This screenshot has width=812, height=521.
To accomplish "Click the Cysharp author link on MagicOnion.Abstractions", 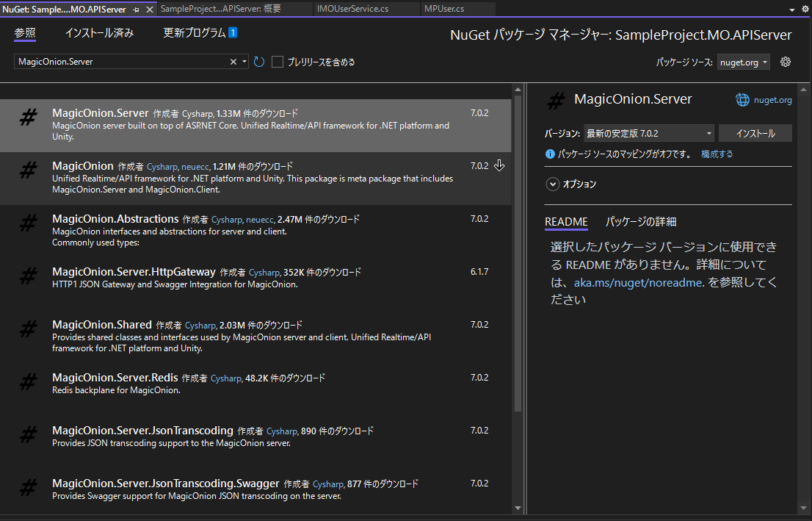I will tap(227, 220).
